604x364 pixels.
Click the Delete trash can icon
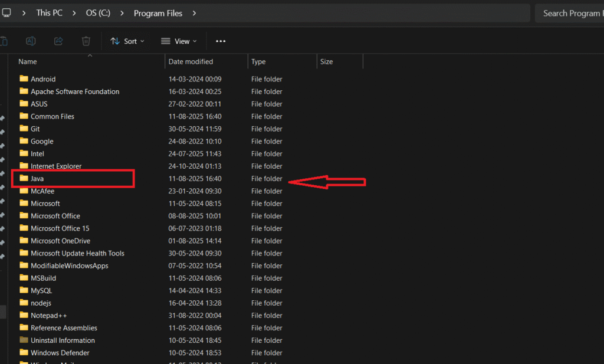86,41
